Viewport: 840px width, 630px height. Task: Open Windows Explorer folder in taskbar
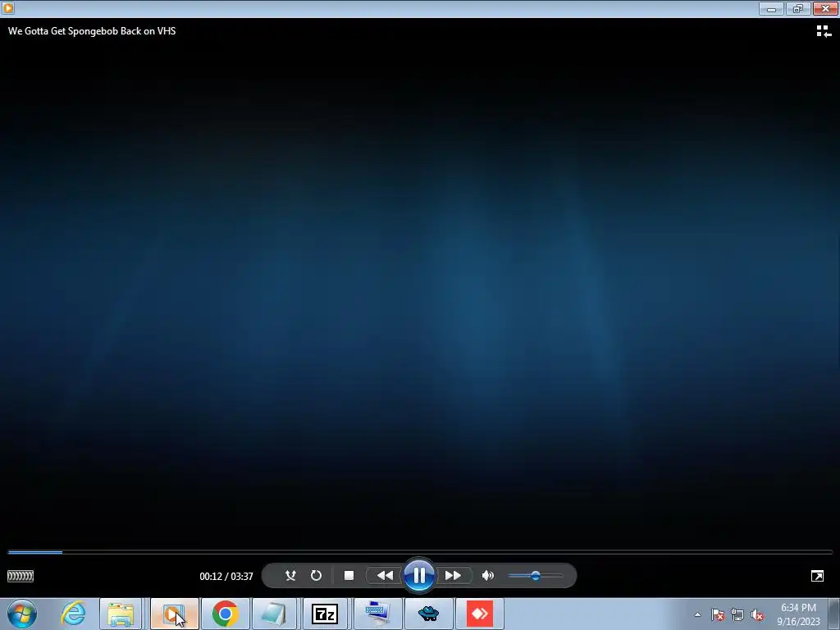(x=121, y=614)
